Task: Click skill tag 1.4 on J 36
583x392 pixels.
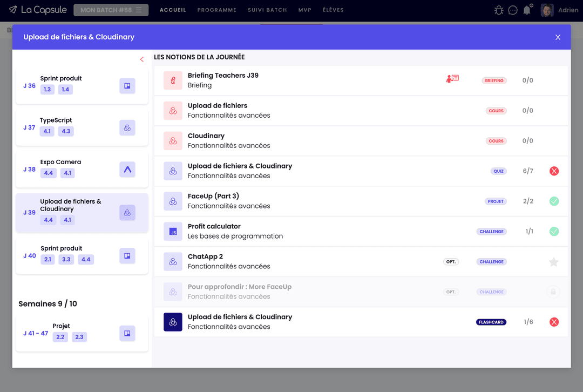Action: point(65,89)
